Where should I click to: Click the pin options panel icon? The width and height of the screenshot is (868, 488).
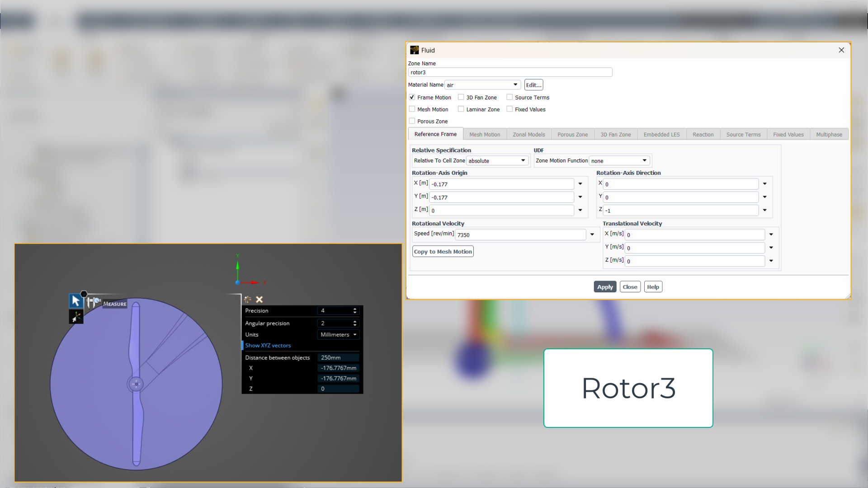tap(247, 300)
